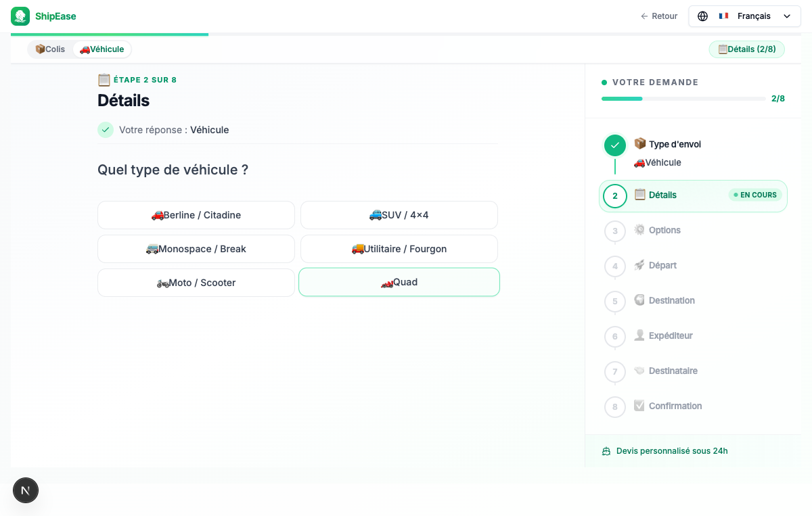Click the clipboard icon beside Étape 2 sur 8

104,80
